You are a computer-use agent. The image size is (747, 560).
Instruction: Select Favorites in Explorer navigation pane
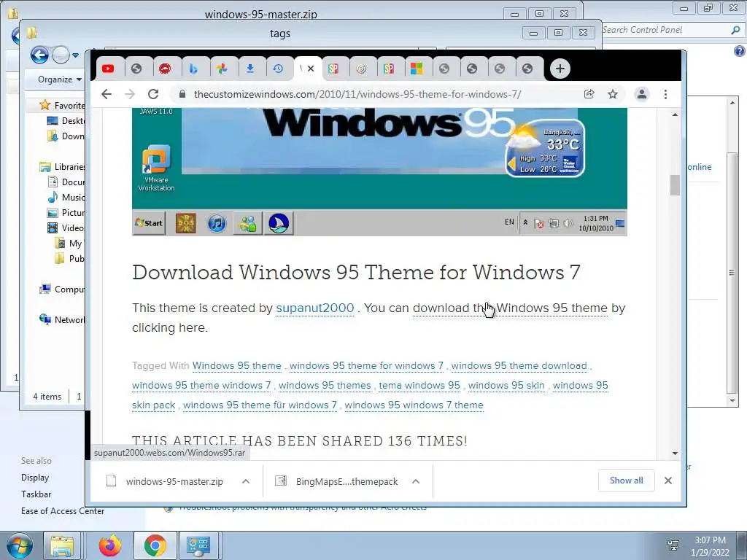(x=62, y=105)
